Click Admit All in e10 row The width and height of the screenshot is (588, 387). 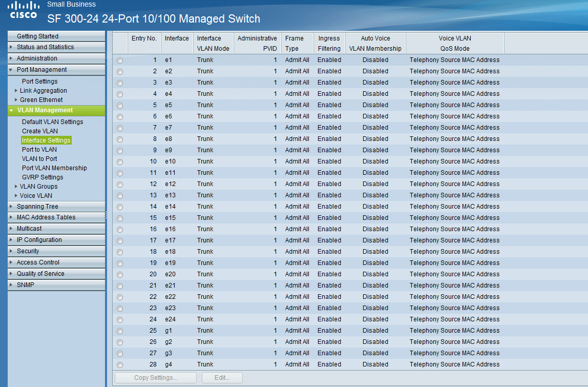(297, 161)
